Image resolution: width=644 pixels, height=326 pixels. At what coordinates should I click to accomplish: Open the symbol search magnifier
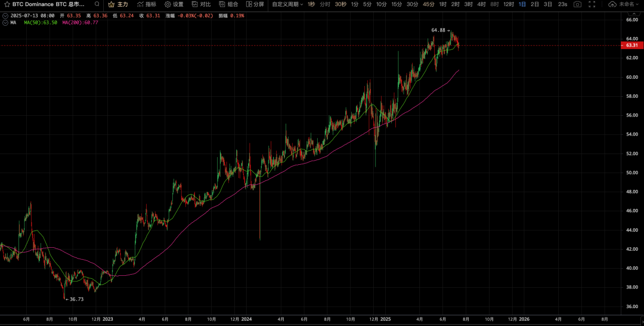97,4
